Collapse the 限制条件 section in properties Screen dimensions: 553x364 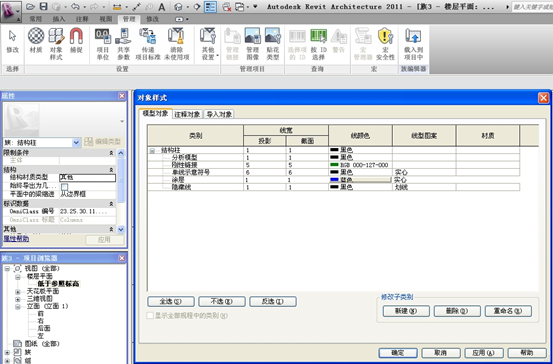tap(111, 153)
